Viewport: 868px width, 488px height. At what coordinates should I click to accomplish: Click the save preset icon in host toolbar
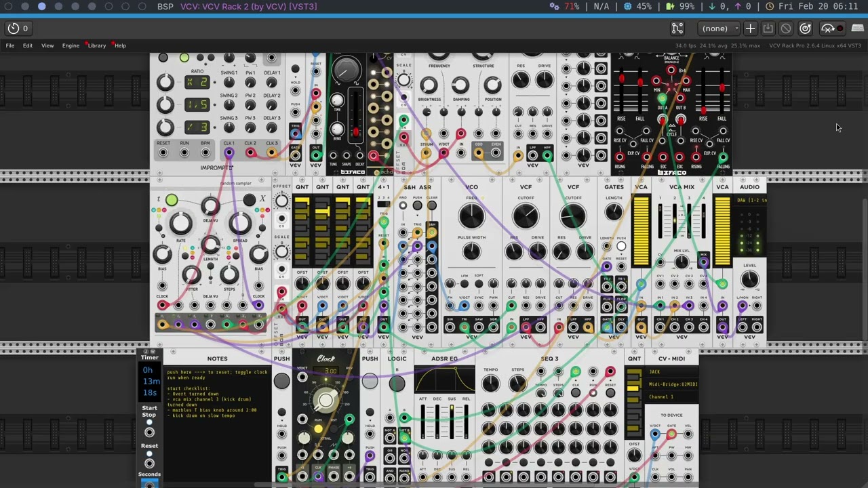(x=768, y=28)
